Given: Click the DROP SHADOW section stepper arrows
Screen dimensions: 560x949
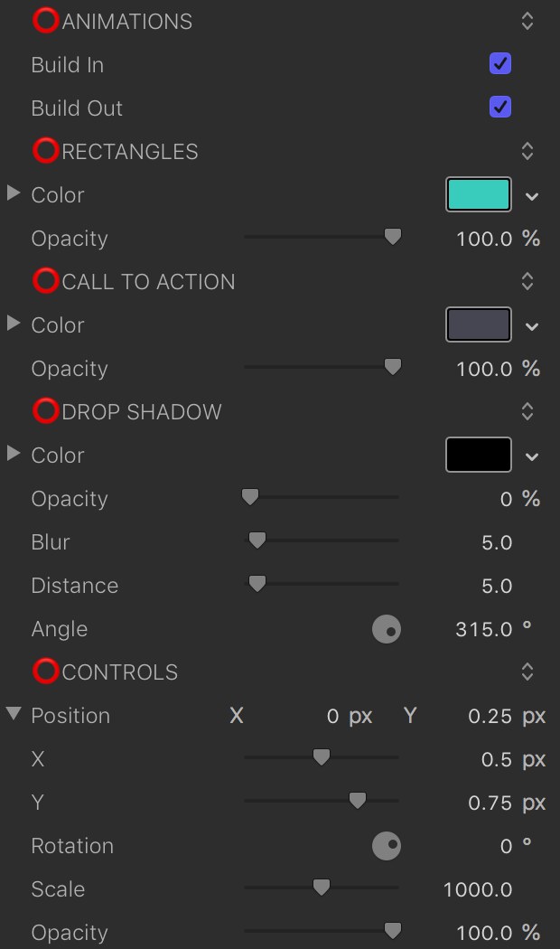Looking at the screenshot, I should (527, 411).
